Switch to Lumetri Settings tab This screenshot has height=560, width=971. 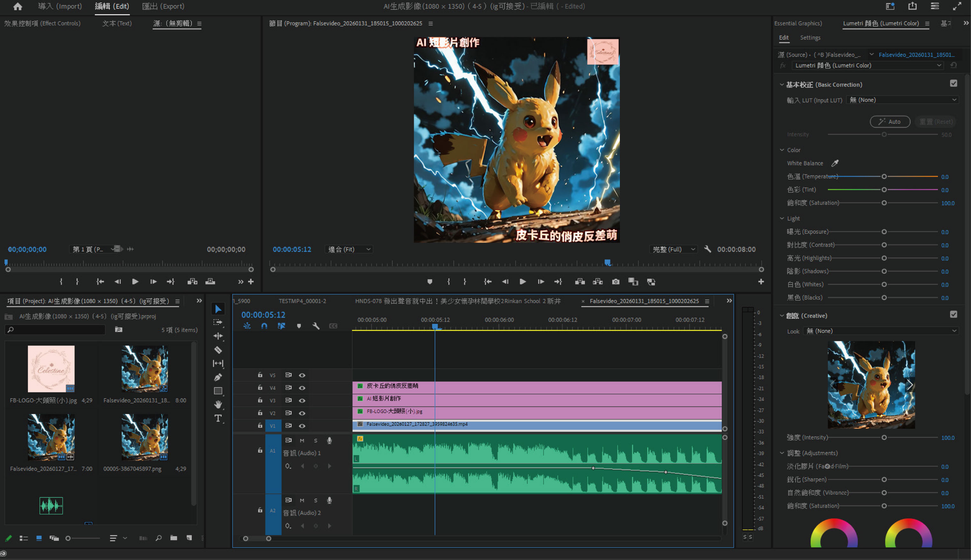point(810,38)
